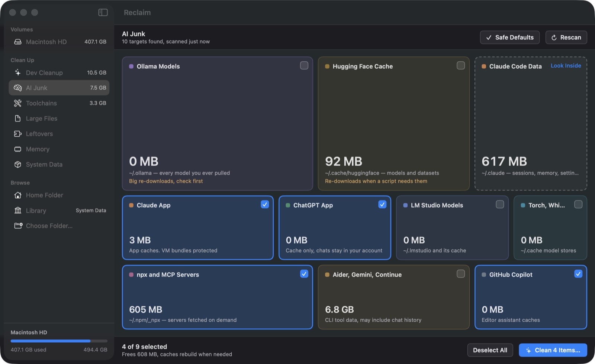Click "4 of 9 selected" status text
This screenshot has height=364, width=595.
tap(144, 347)
